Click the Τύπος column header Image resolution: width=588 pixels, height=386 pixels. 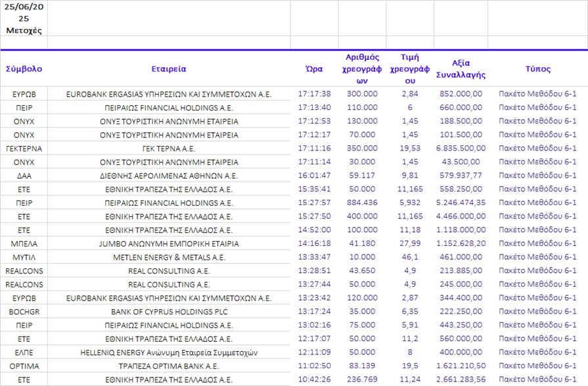[x=537, y=69]
